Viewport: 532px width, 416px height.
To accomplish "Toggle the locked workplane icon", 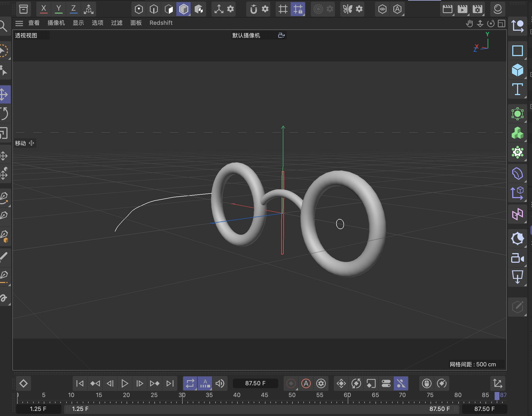I will [298, 9].
